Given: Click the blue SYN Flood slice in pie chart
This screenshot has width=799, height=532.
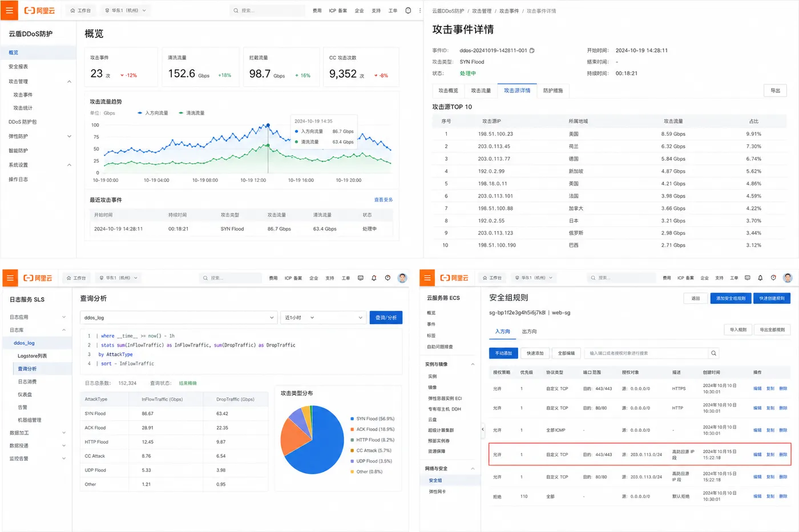Looking at the screenshot, I should [x=322, y=450].
